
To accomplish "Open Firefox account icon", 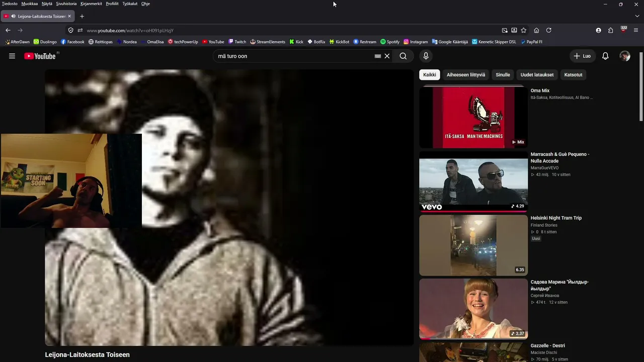I will (598, 30).
